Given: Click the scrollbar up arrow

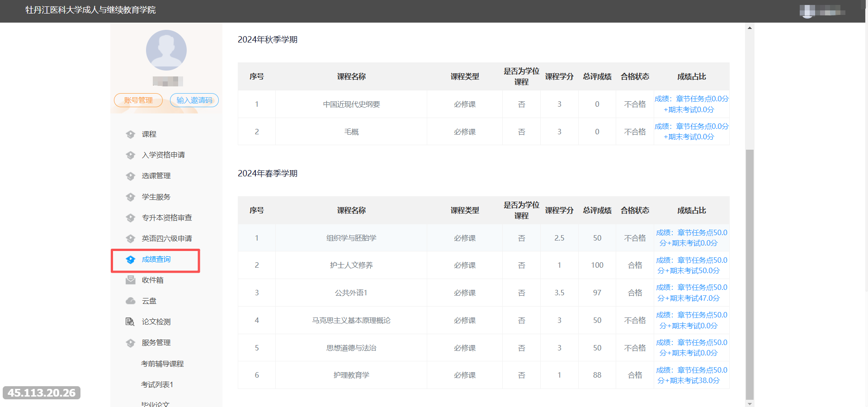Looking at the screenshot, I should click(x=750, y=28).
